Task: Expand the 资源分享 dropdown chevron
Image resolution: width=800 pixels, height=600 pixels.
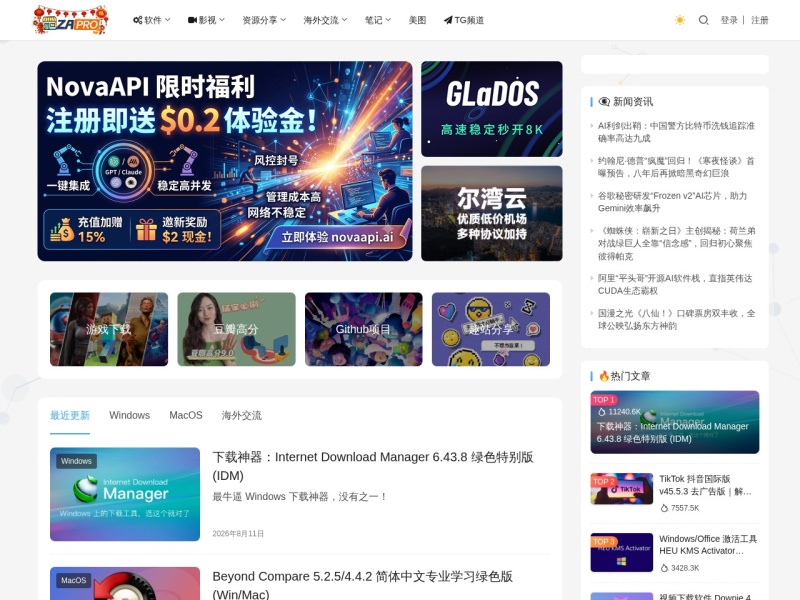Action: [x=283, y=20]
